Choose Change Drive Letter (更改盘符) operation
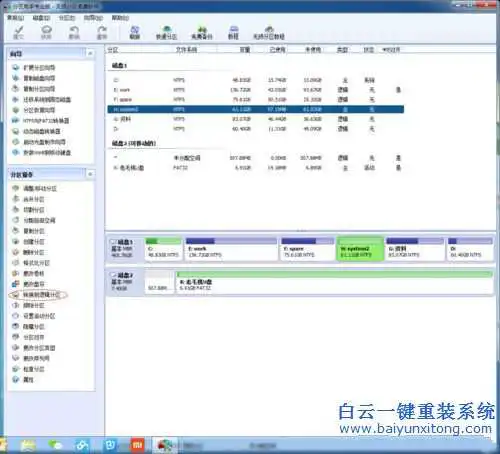Image resolution: width=500 pixels, height=454 pixels. [29, 284]
